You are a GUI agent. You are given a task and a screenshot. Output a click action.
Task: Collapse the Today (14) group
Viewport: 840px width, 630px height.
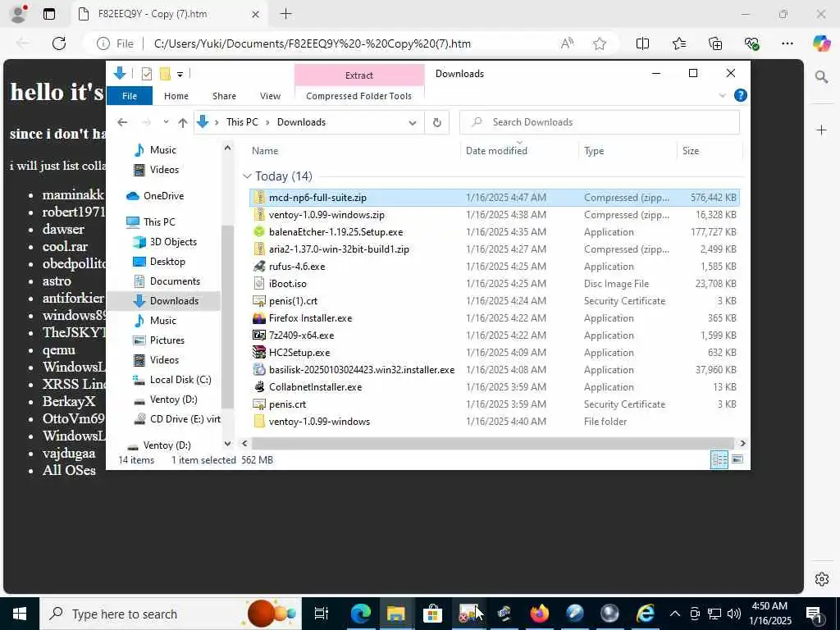click(x=247, y=176)
